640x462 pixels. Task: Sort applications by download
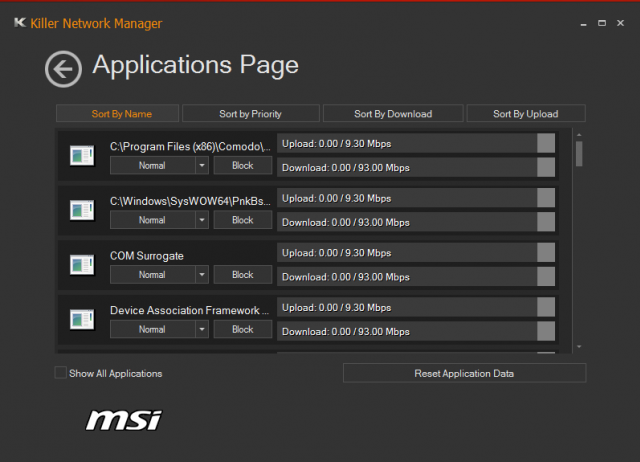click(x=393, y=113)
